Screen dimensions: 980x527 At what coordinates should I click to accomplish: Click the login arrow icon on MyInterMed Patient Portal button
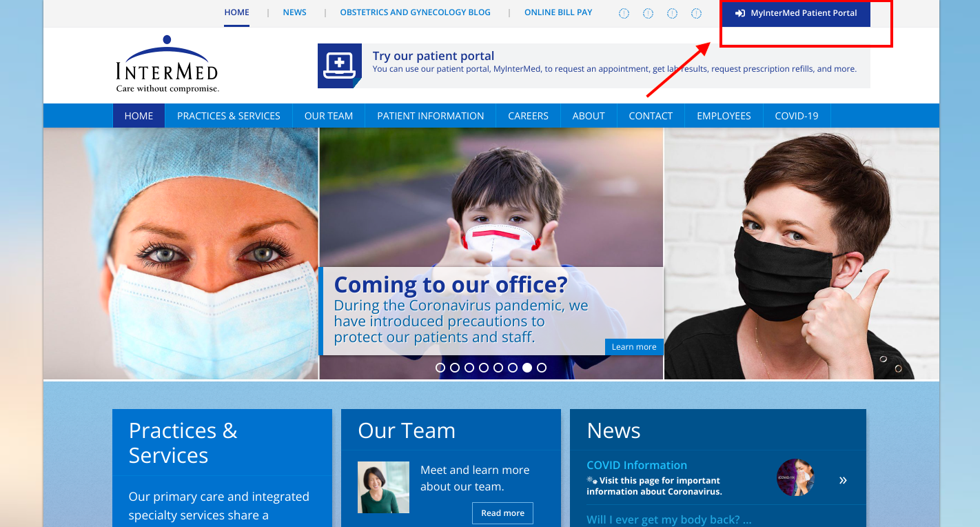click(x=740, y=12)
